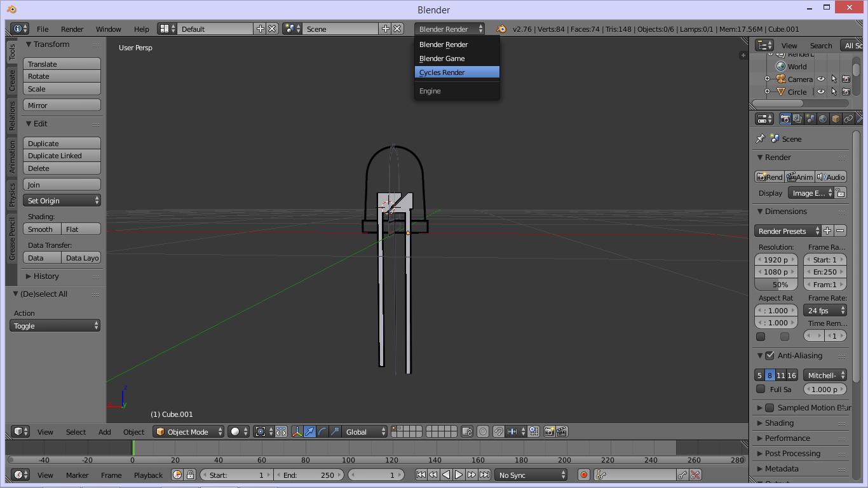Open the 24 fps frame rate dropdown
The height and width of the screenshot is (488, 868).
pos(825,310)
